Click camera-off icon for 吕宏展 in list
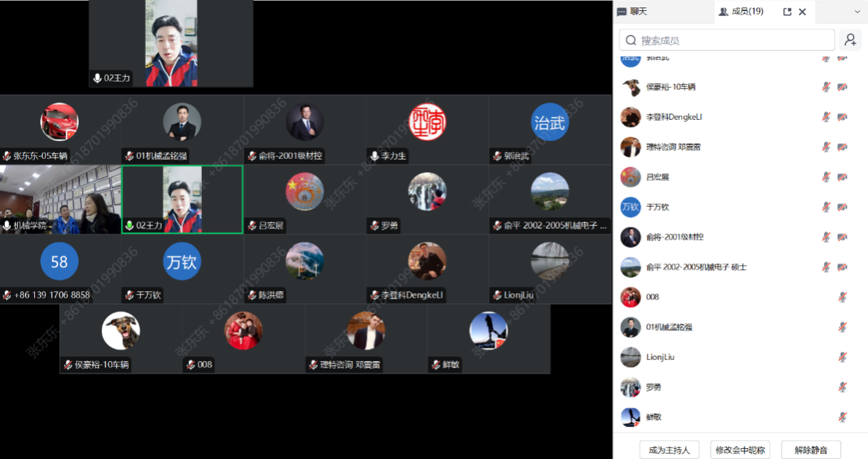This screenshot has height=459, width=868. pos(843,177)
